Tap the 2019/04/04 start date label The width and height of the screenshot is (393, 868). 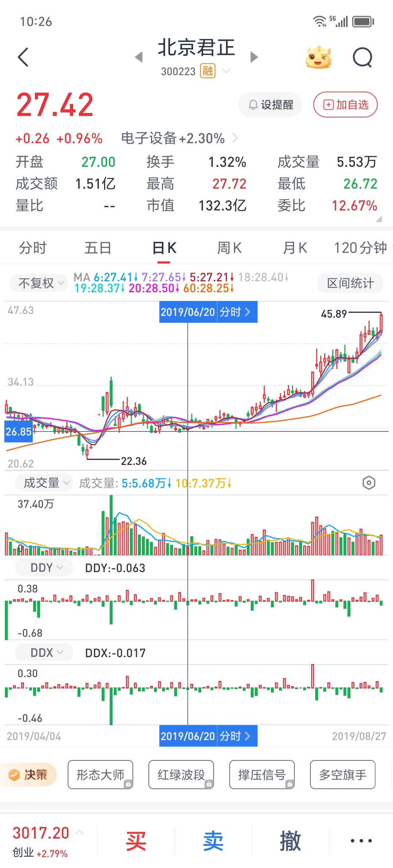click(34, 736)
